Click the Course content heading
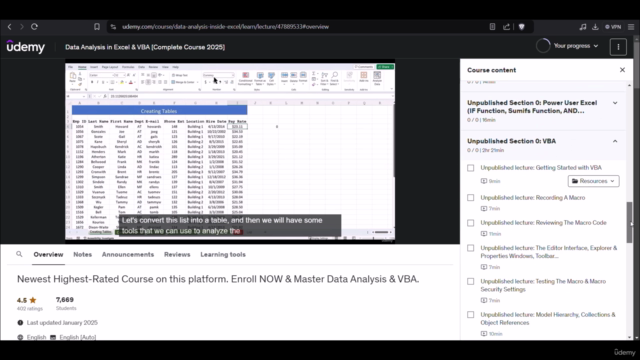This screenshot has height=360, width=640. coord(491,70)
